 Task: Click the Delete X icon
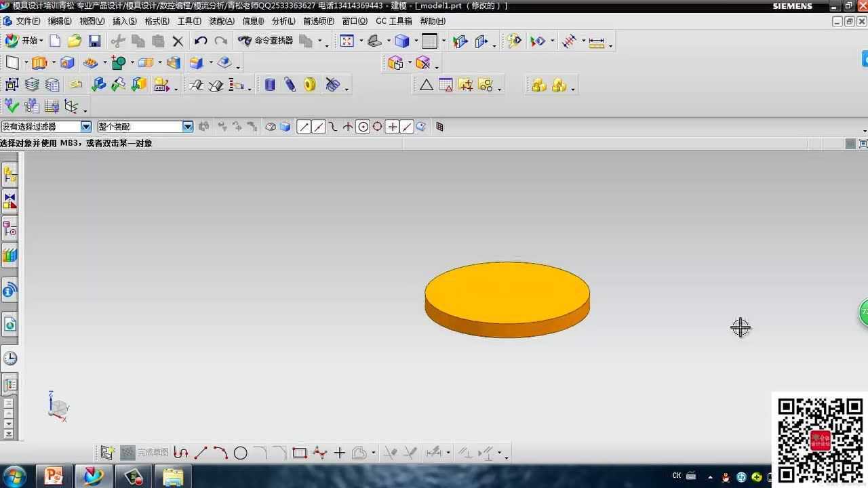point(178,41)
